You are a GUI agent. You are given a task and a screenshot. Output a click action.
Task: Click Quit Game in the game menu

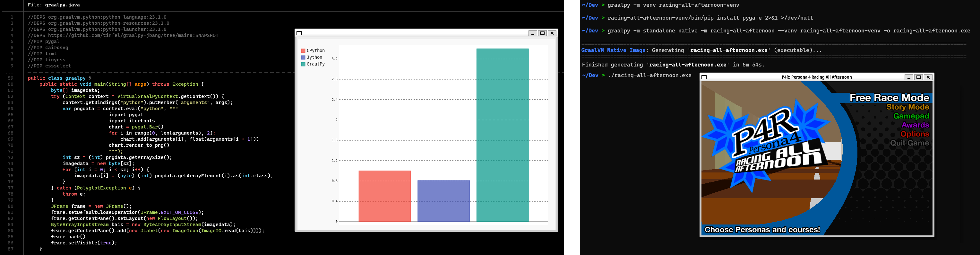pyautogui.click(x=909, y=144)
